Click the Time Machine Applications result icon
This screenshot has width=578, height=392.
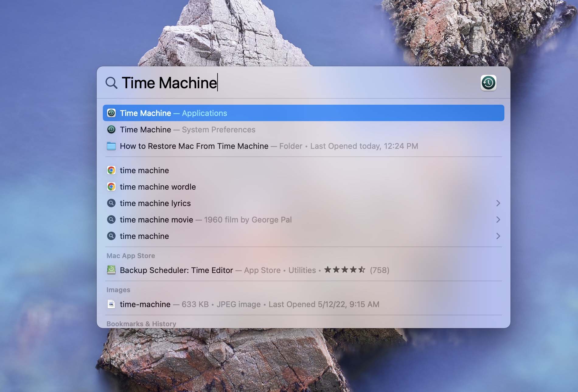click(111, 113)
